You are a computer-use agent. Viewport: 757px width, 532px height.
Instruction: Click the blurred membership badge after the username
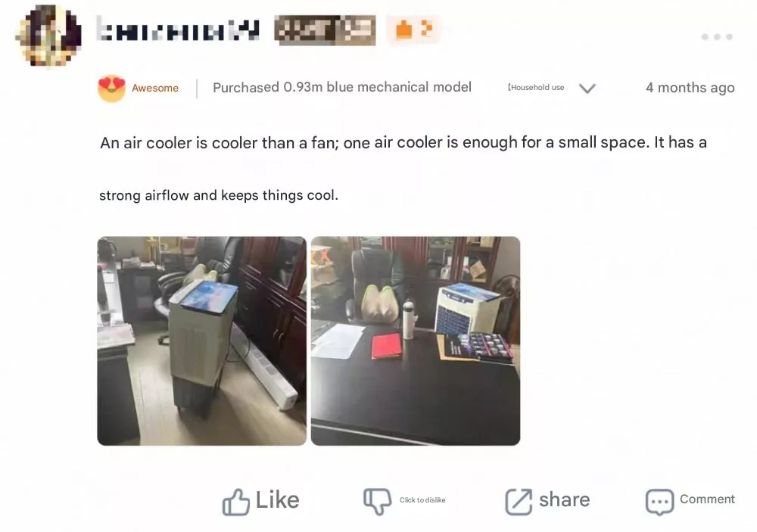pyautogui.click(x=325, y=30)
